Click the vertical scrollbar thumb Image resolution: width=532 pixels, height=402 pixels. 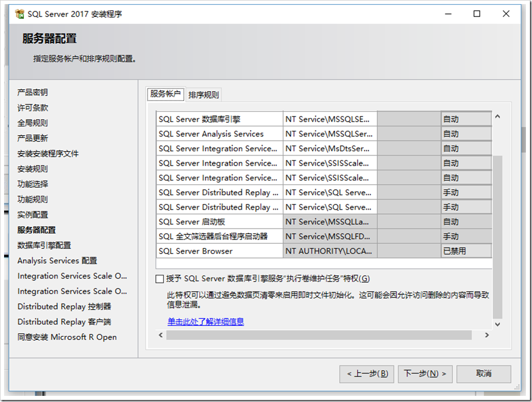(x=497, y=237)
